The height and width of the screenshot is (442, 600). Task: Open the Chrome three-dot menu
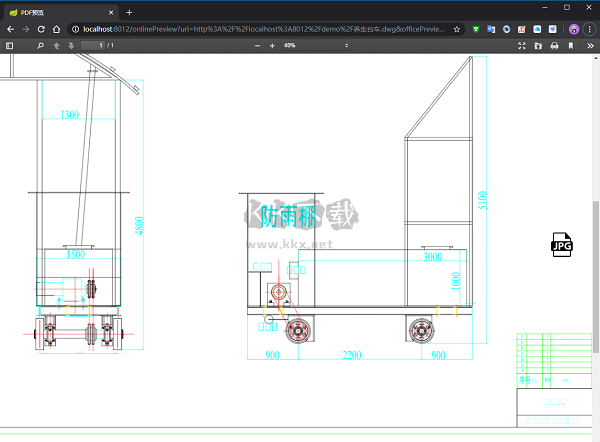(589, 29)
